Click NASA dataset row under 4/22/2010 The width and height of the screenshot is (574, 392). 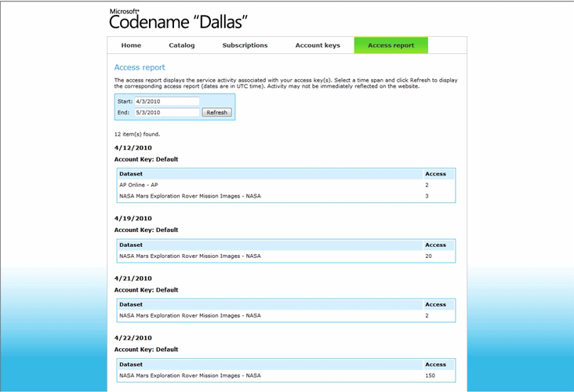(x=286, y=376)
